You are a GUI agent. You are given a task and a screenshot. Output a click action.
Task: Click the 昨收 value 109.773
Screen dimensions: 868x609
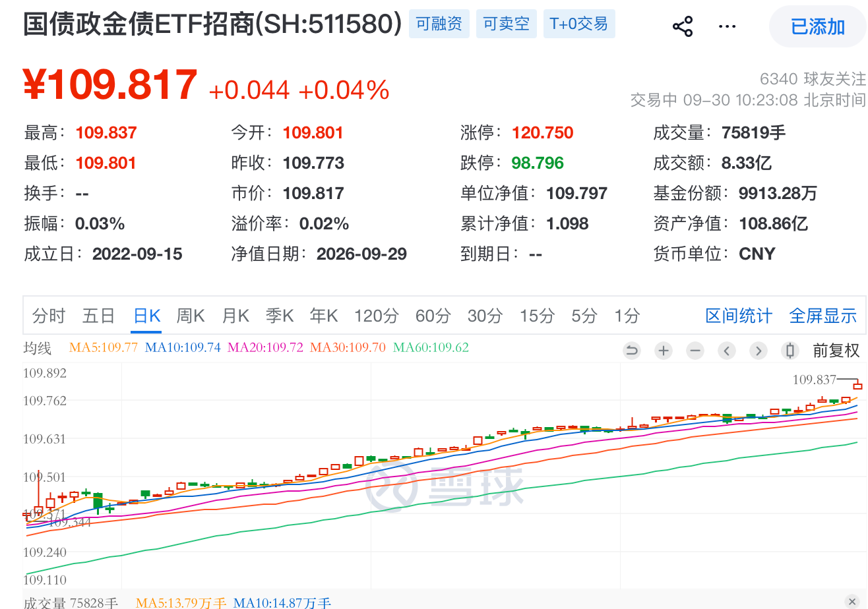313,163
